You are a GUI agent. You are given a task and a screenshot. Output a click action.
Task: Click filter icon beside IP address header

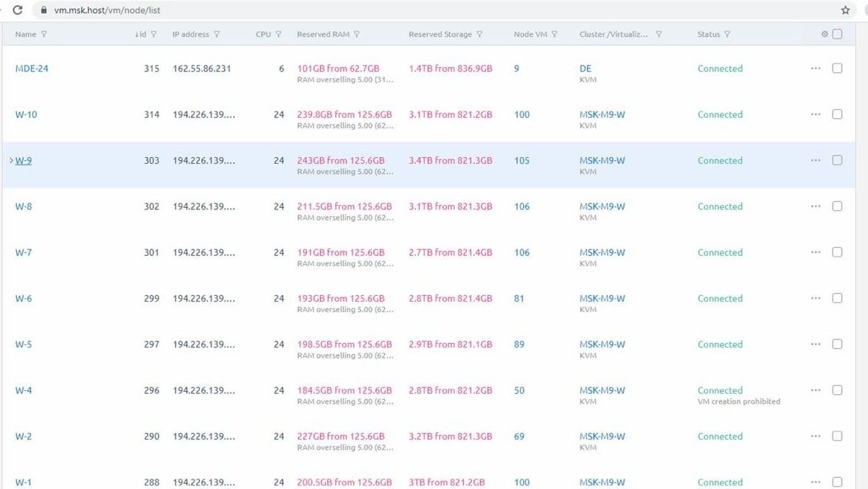(217, 35)
